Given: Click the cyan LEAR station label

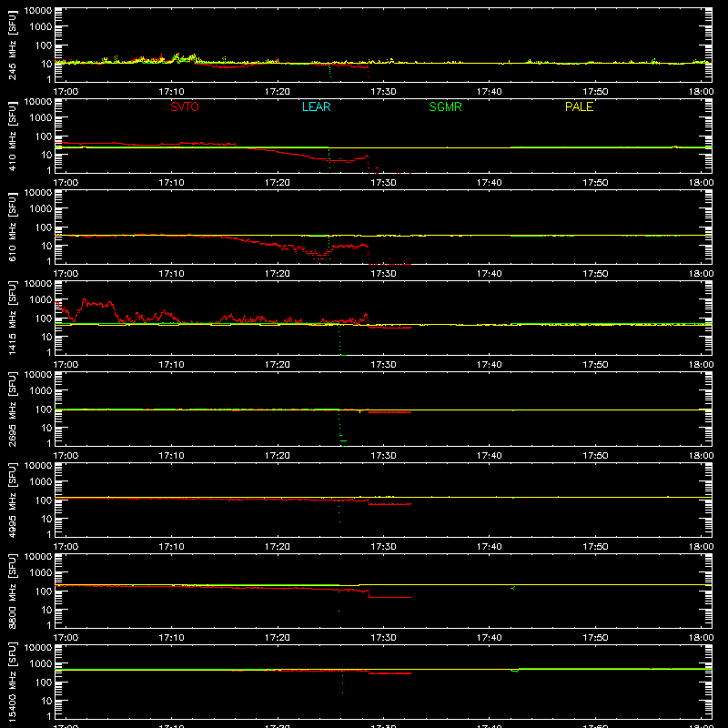Looking at the screenshot, I should pos(316,106).
